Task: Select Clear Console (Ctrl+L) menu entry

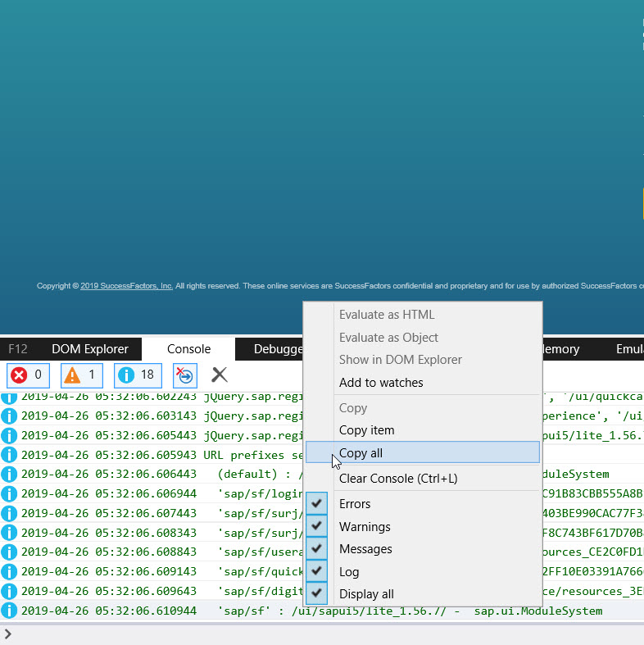Action: tap(422, 479)
